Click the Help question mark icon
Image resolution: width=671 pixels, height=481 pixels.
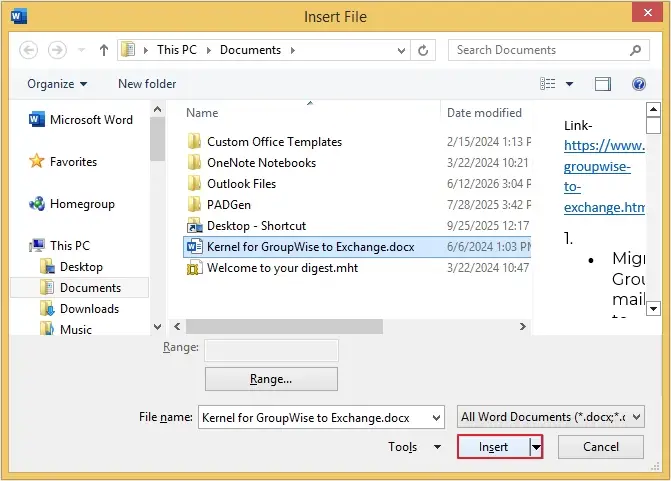pos(638,84)
